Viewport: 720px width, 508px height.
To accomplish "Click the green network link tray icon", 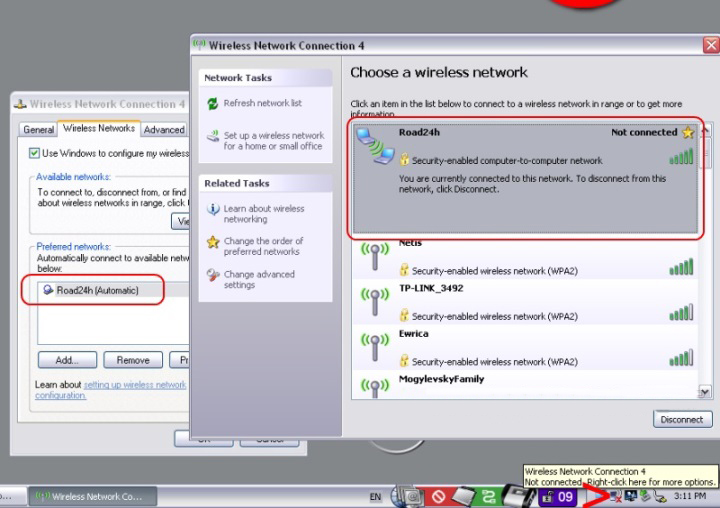I will pos(489,497).
